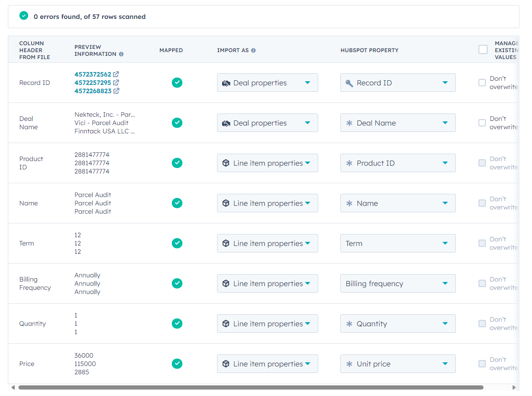532x396 pixels.
Task: Click the success checkmark beside 0 errors found
Action: 24,15
